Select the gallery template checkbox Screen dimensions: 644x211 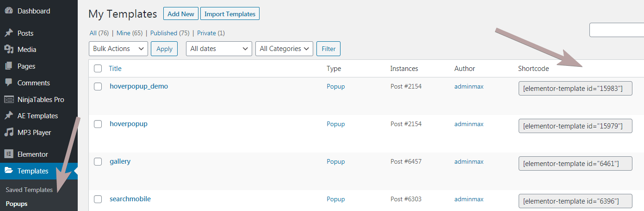coord(98,161)
